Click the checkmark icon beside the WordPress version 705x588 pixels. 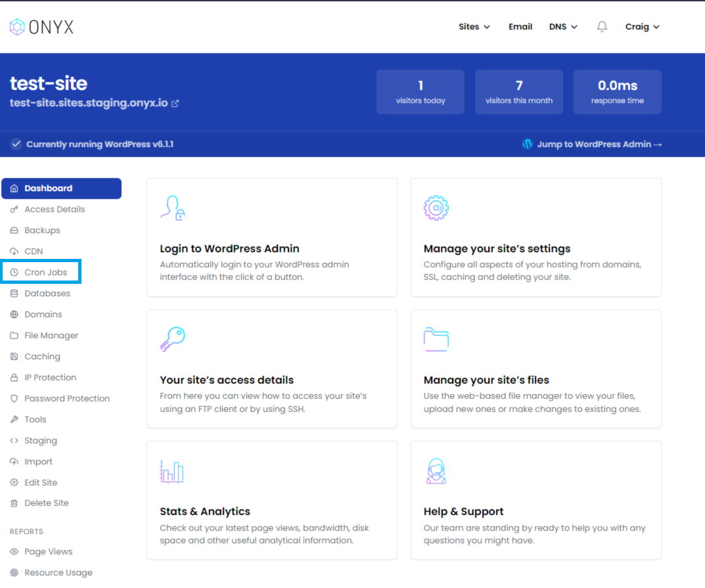16,144
